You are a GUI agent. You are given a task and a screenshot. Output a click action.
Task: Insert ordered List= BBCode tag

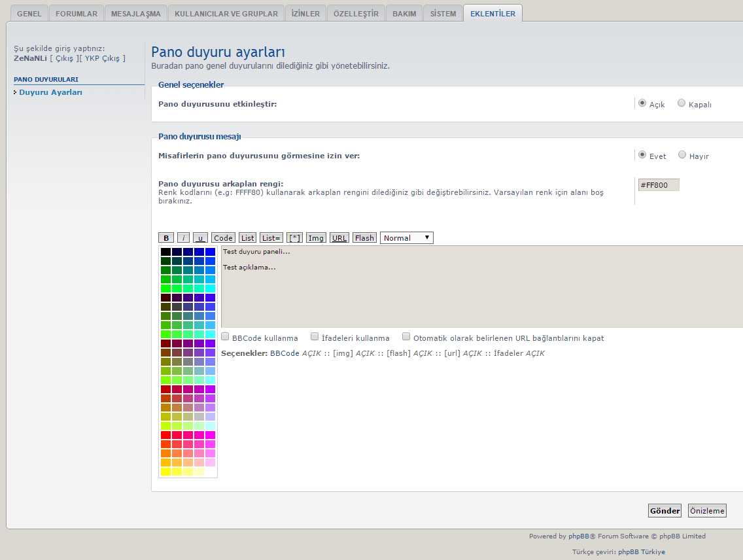271,238
